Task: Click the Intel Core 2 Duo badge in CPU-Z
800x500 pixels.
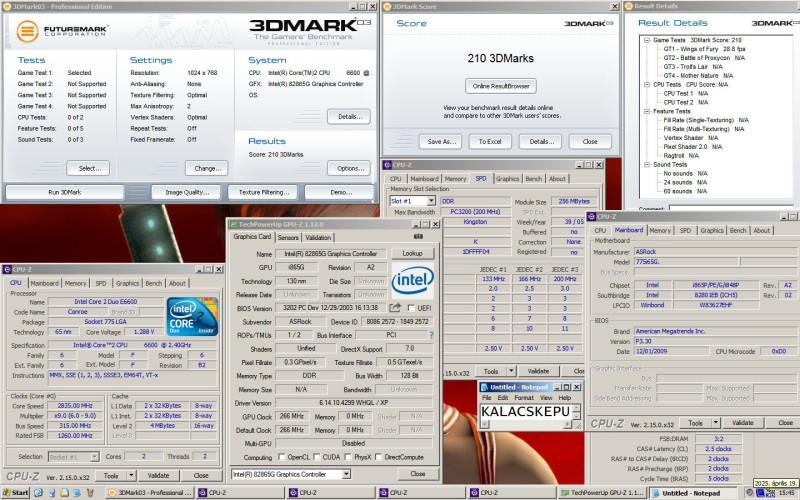Action: click(x=192, y=316)
